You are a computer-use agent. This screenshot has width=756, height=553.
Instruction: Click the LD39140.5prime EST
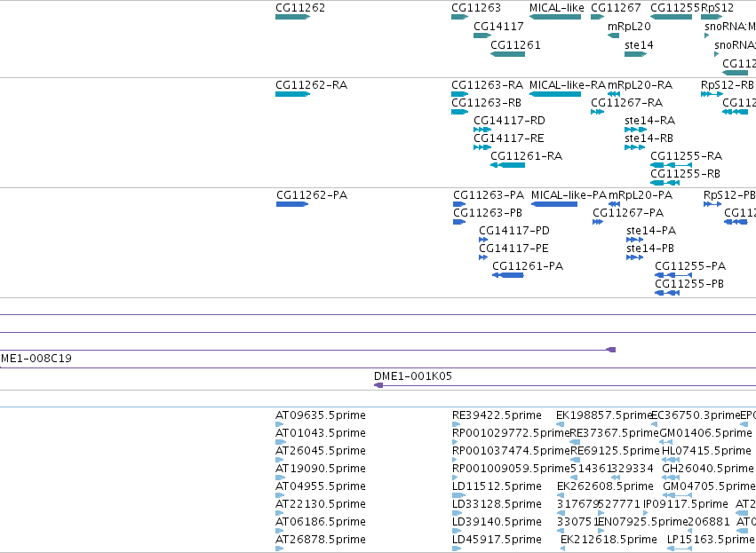[456, 531]
